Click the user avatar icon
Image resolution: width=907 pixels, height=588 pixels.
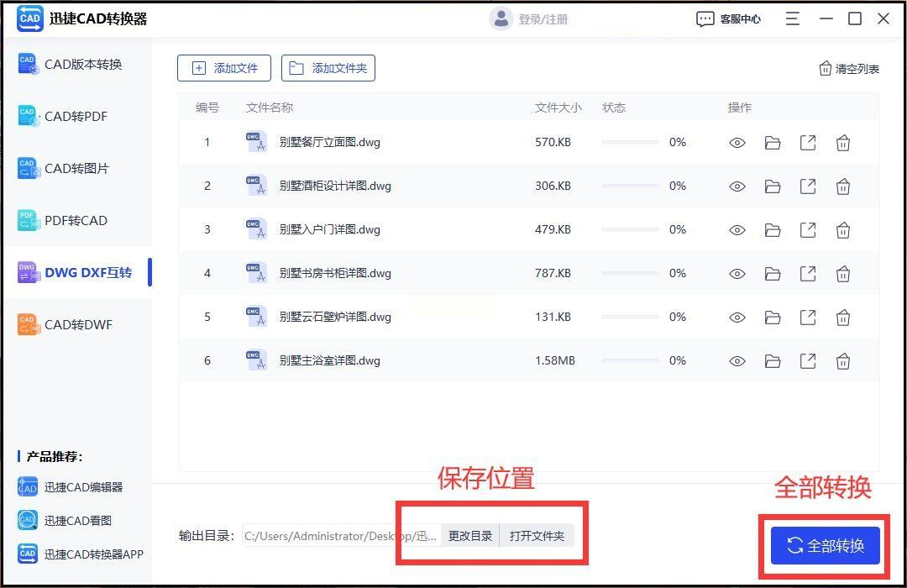tap(501, 19)
